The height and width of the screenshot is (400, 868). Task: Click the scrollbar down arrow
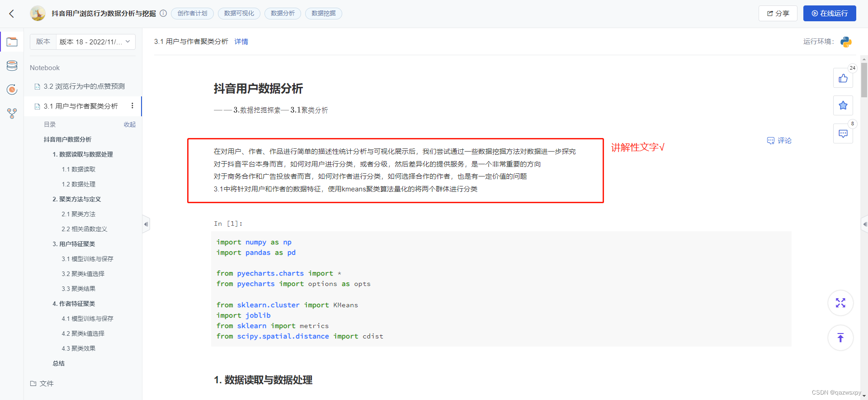click(864, 395)
